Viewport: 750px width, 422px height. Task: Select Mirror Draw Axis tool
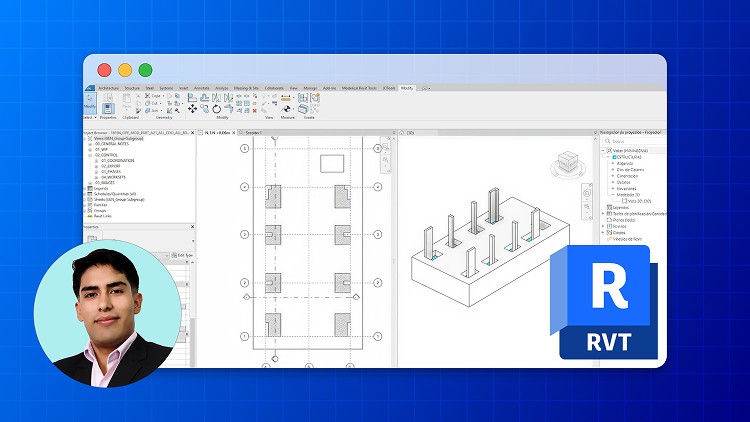(x=228, y=97)
